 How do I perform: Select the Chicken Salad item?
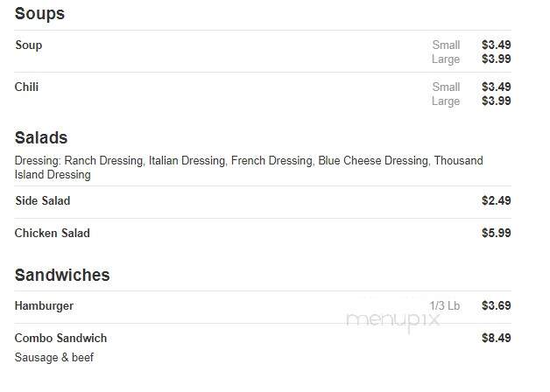coord(53,233)
